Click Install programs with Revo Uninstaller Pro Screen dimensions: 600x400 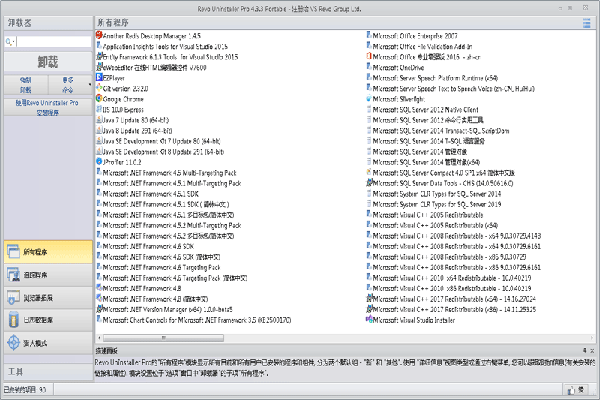48,107
